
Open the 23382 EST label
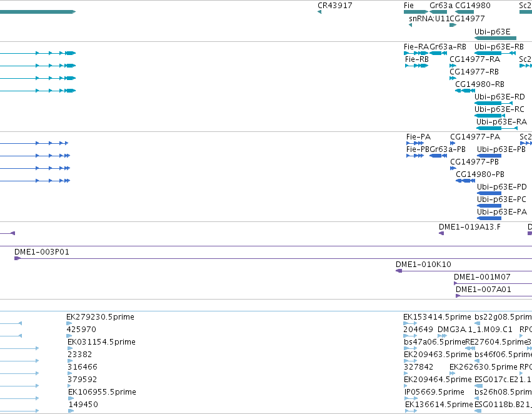(x=79, y=355)
